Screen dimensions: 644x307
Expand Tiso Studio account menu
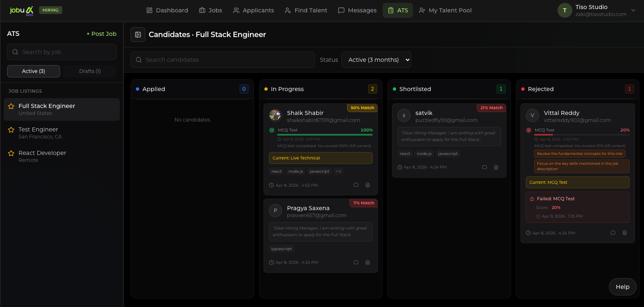[633, 10]
